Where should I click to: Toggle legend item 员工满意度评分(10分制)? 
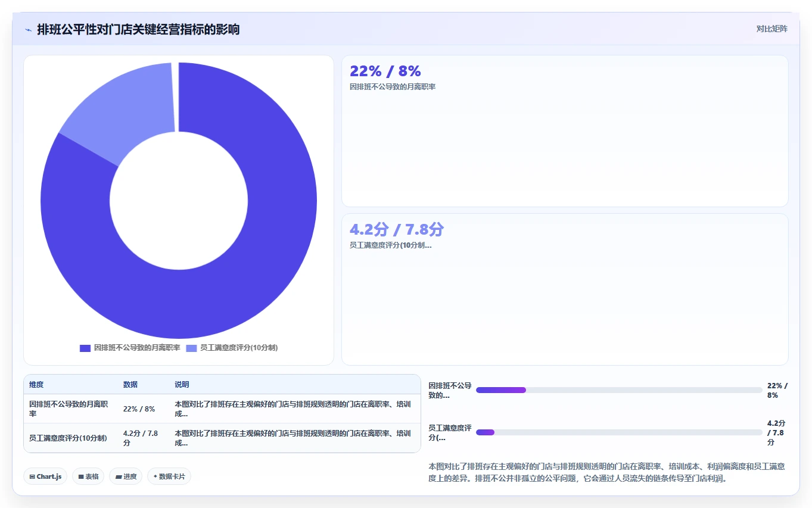coord(232,348)
